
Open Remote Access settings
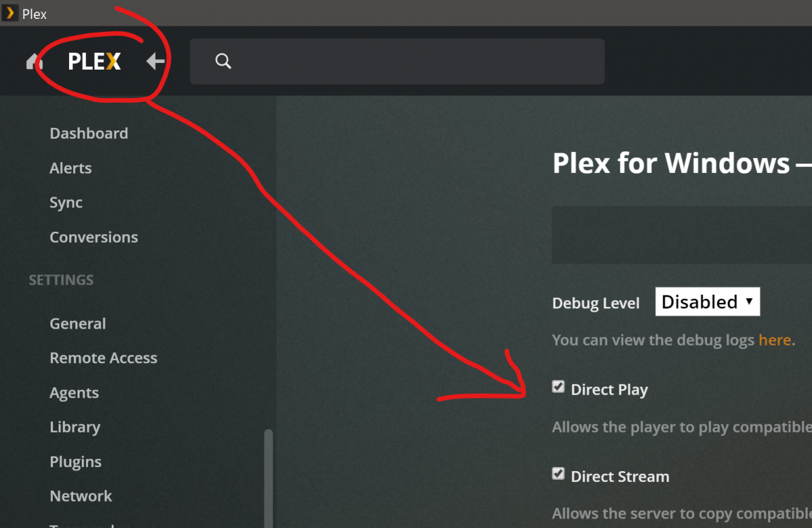103,358
